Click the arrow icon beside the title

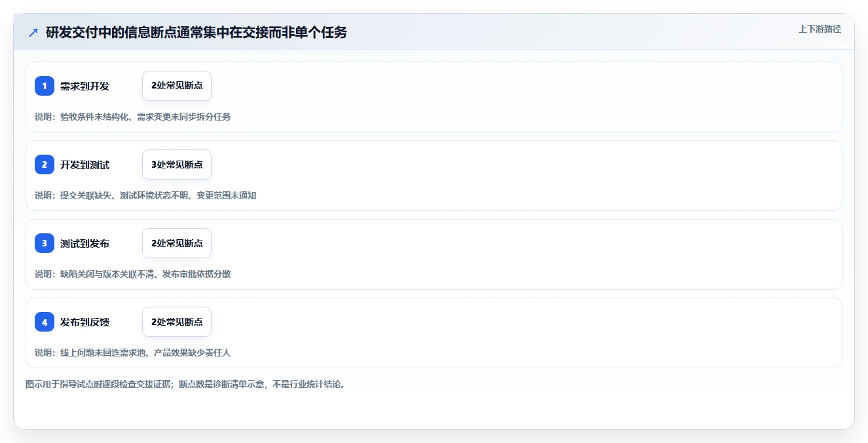33,32
